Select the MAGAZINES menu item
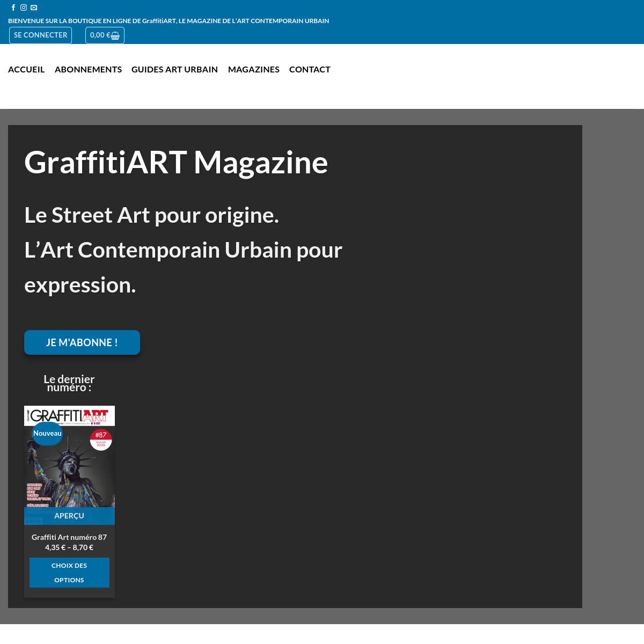The height and width of the screenshot is (644, 644). [253, 69]
